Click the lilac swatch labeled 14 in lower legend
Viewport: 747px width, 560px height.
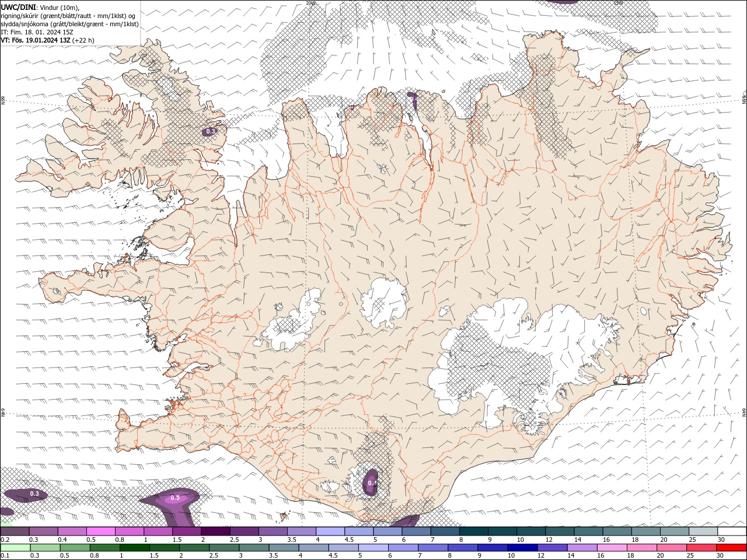point(582,548)
